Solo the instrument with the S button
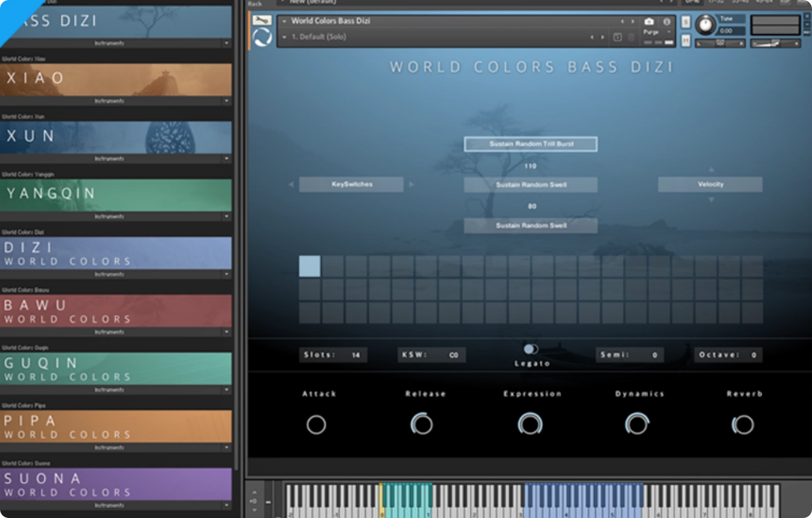The height and width of the screenshot is (518, 812). 686,22
